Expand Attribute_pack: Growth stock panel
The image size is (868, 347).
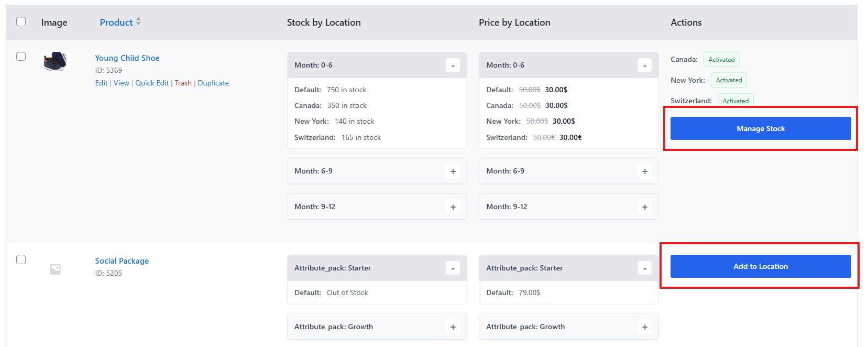pyautogui.click(x=453, y=327)
